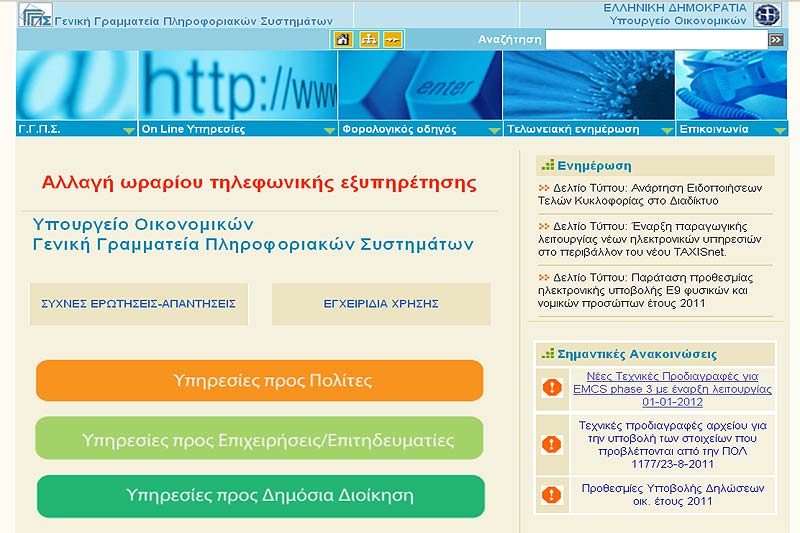Click arrow bullet before Τελών Κυκλοφορίας news item

544,188
